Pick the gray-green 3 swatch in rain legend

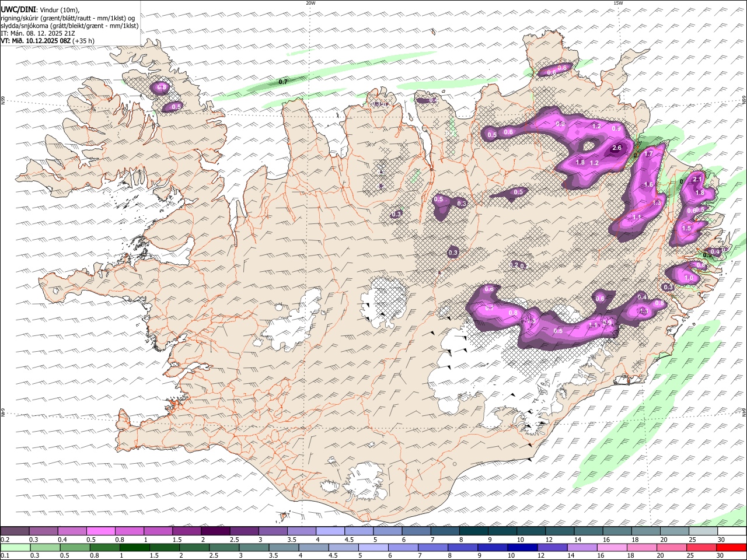[253, 548]
